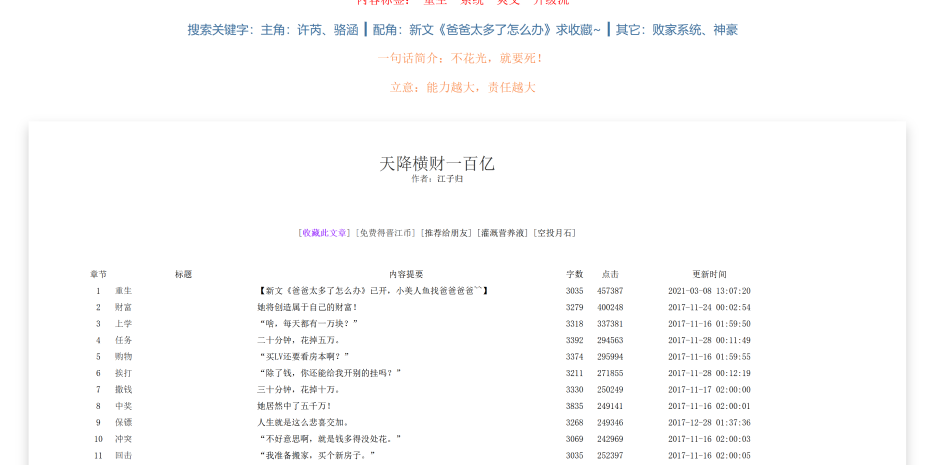Open the 免费得晋江币 link
The height and width of the screenshot is (465, 944).
[x=386, y=233]
